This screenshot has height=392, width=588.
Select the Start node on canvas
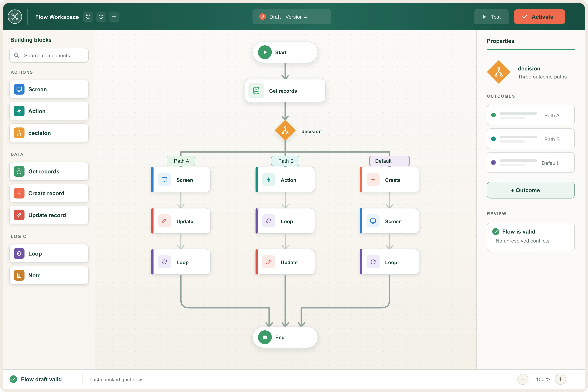click(x=285, y=52)
